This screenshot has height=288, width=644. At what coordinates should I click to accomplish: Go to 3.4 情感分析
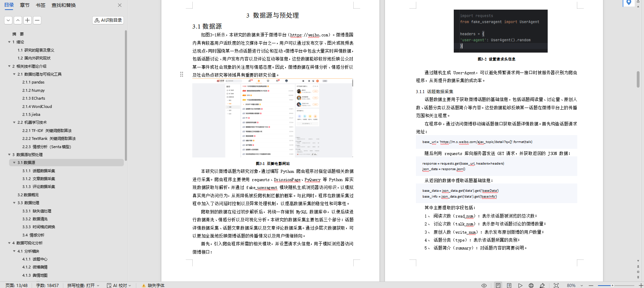click(x=33, y=235)
